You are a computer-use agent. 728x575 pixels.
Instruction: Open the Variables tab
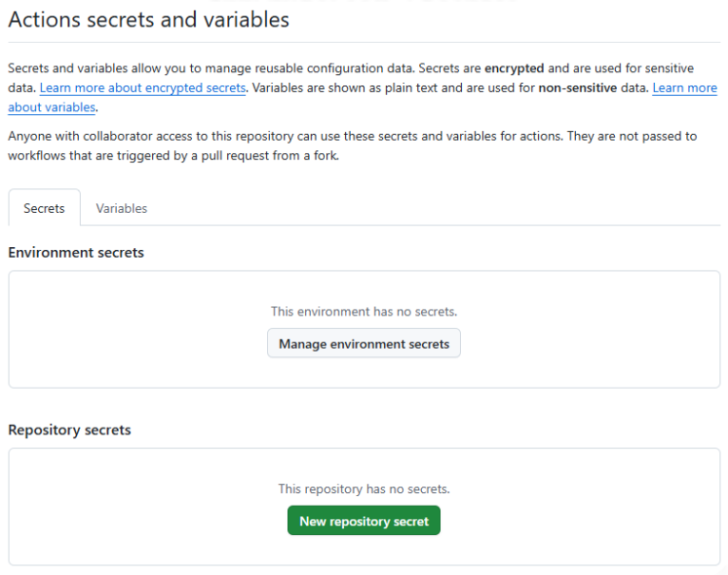[122, 208]
